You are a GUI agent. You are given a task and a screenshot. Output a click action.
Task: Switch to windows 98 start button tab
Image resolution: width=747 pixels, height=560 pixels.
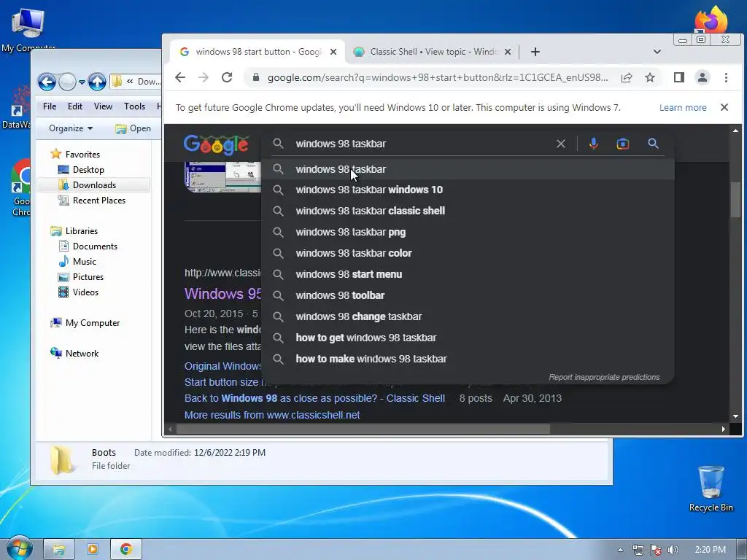coord(258,52)
